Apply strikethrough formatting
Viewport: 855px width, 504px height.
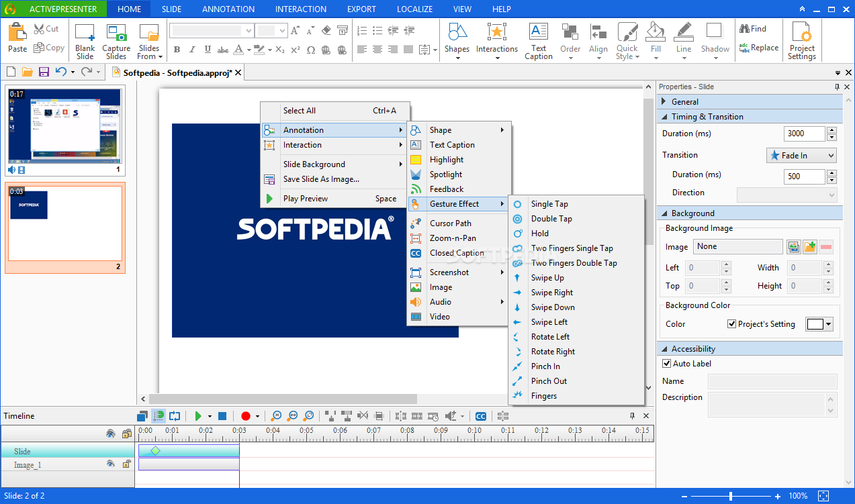222,50
